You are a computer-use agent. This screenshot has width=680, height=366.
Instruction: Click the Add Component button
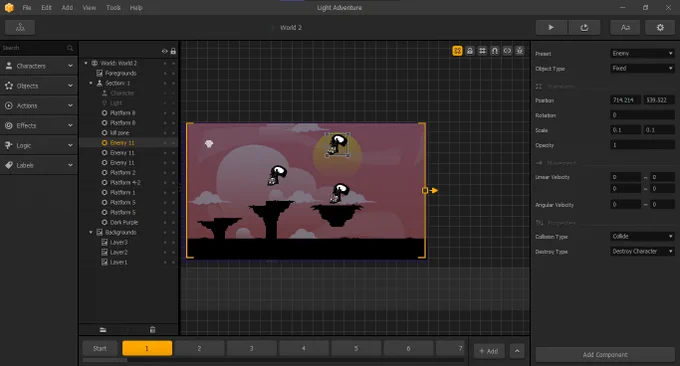click(605, 354)
